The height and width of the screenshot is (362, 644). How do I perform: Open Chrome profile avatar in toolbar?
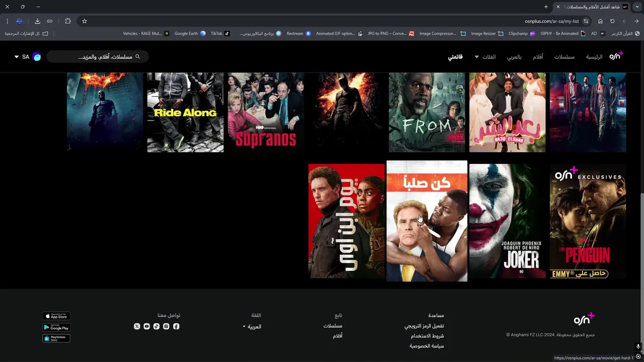point(19,21)
